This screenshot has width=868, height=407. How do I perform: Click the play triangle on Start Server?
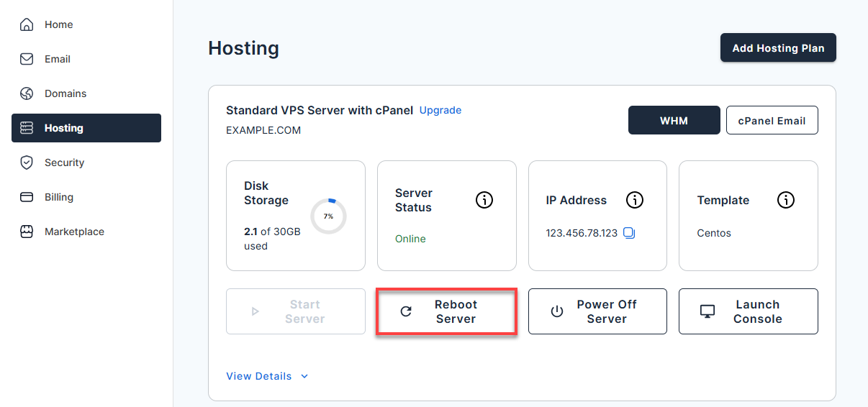click(255, 311)
